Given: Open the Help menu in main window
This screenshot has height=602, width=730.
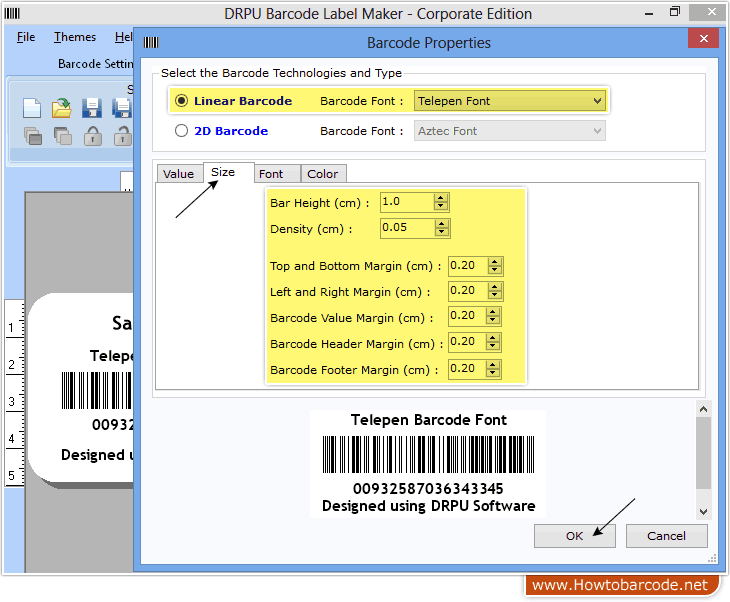Looking at the screenshot, I should (123, 37).
